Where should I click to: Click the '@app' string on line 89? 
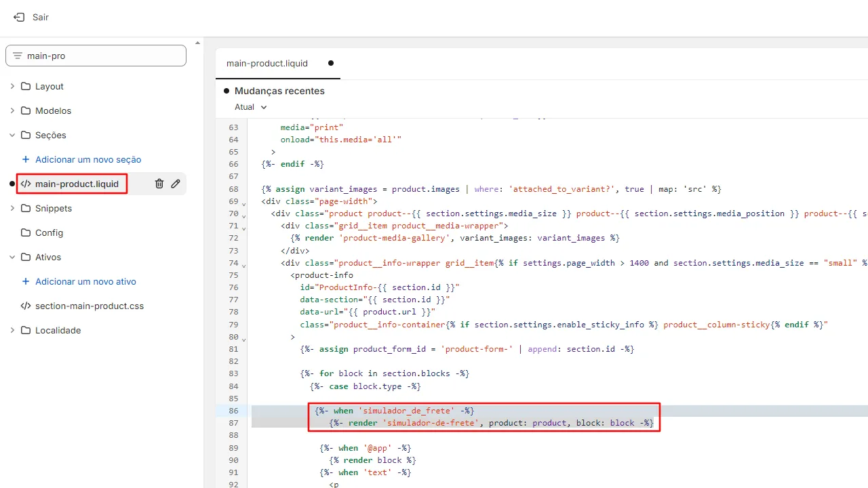(x=378, y=448)
